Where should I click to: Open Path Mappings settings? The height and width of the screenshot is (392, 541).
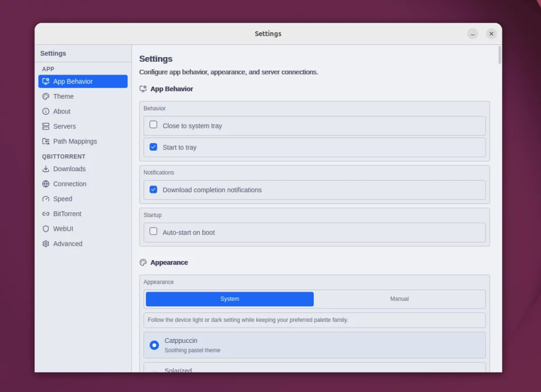coord(83,141)
